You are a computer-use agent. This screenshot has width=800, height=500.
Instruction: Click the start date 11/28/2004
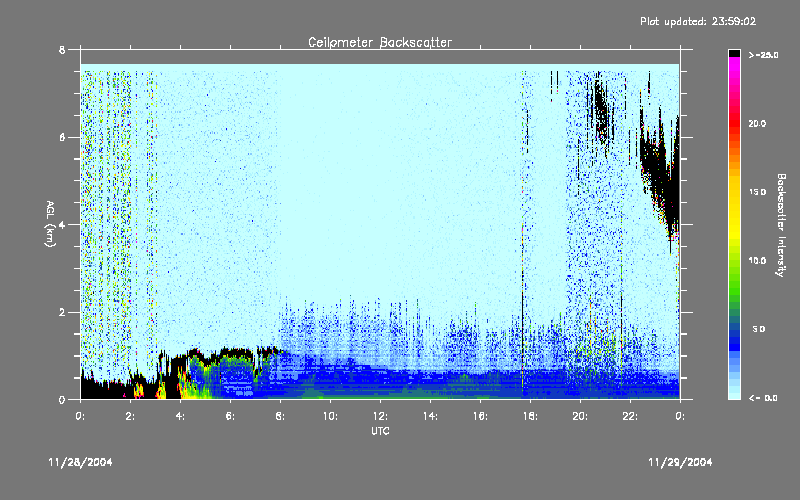click(x=80, y=462)
